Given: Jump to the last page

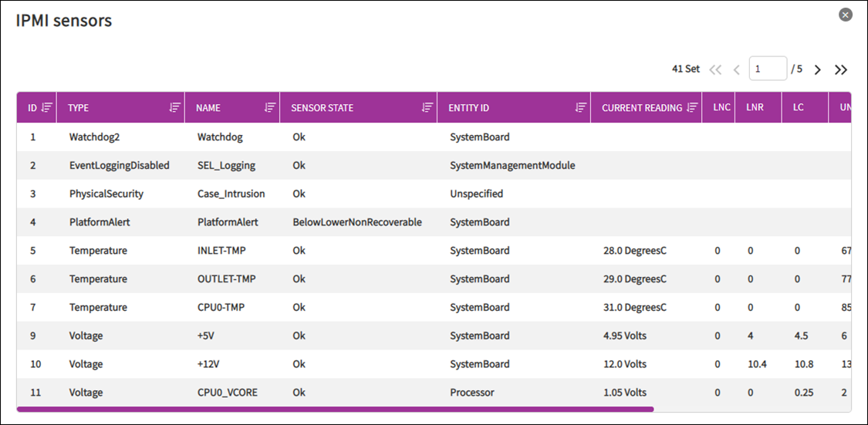Looking at the screenshot, I should [841, 69].
